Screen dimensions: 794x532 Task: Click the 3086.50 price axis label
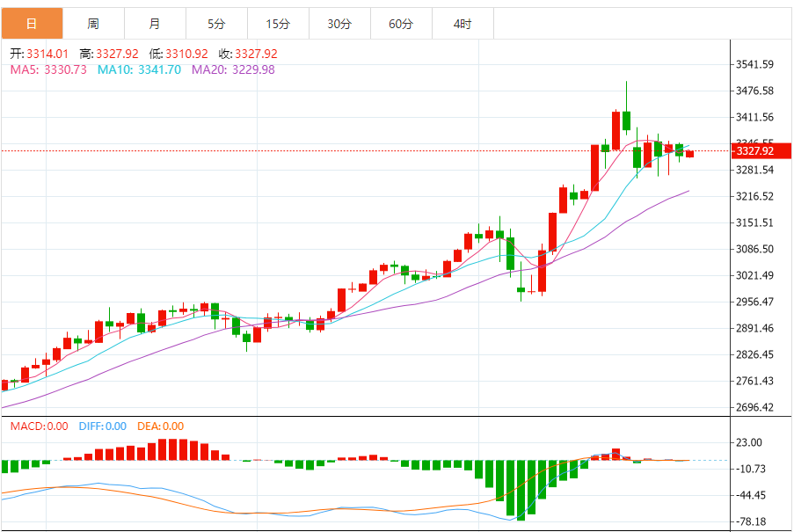(754, 249)
